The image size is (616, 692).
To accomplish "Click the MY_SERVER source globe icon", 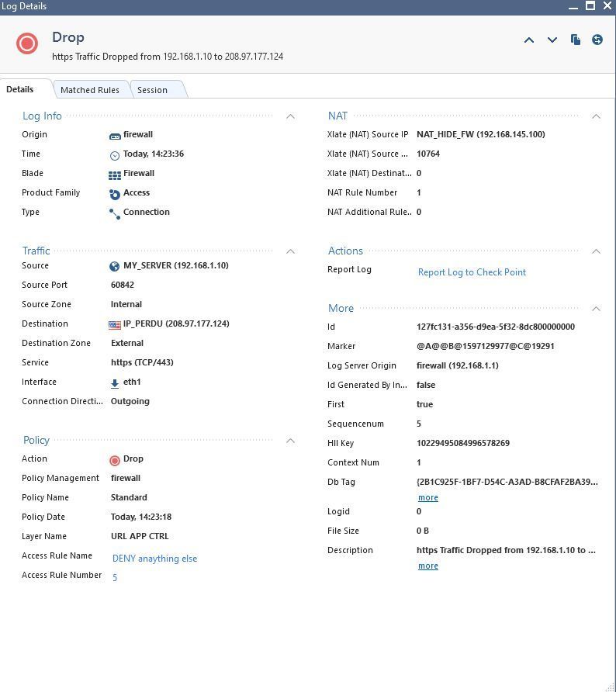I will pyautogui.click(x=115, y=266).
